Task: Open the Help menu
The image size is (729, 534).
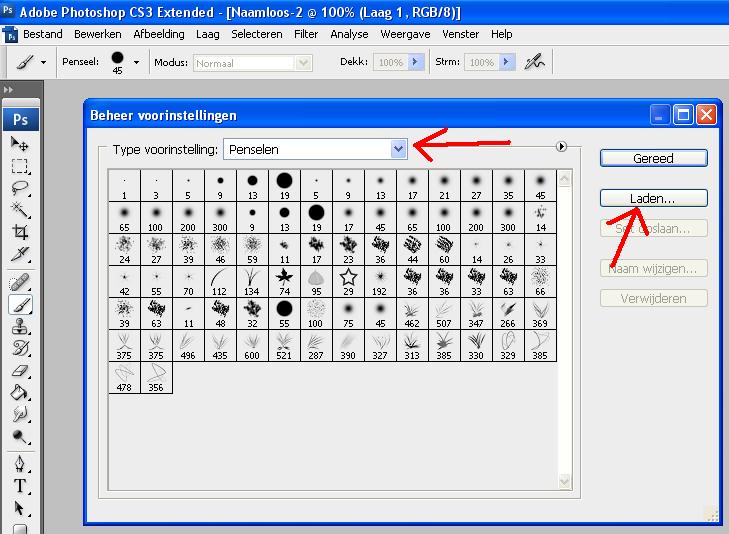Action: pos(502,34)
